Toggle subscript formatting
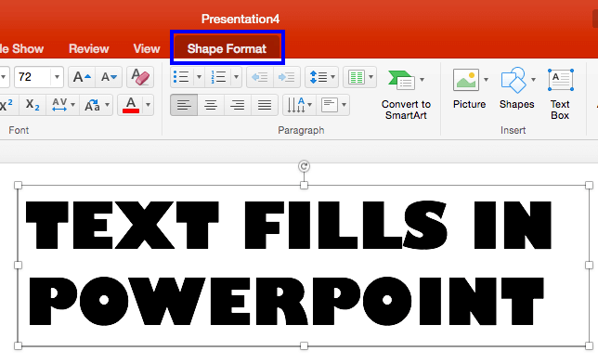598x364 pixels. [x=32, y=105]
